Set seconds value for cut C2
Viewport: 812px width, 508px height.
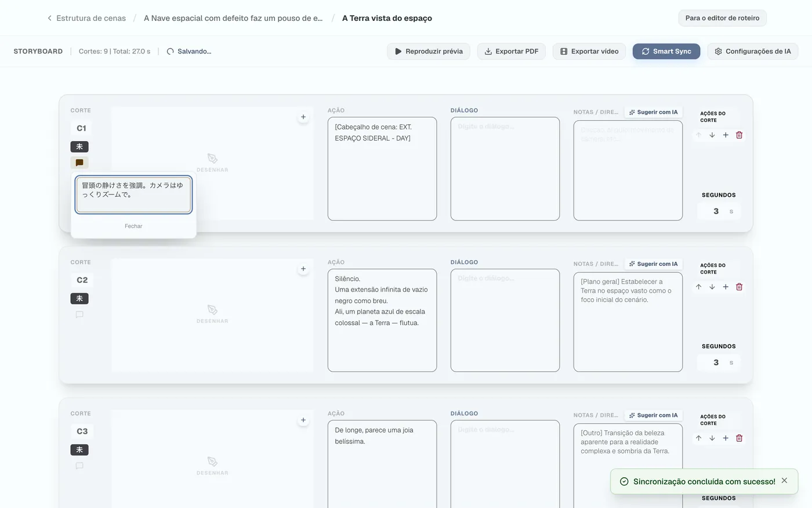pyautogui.click(x=719, y=362)
